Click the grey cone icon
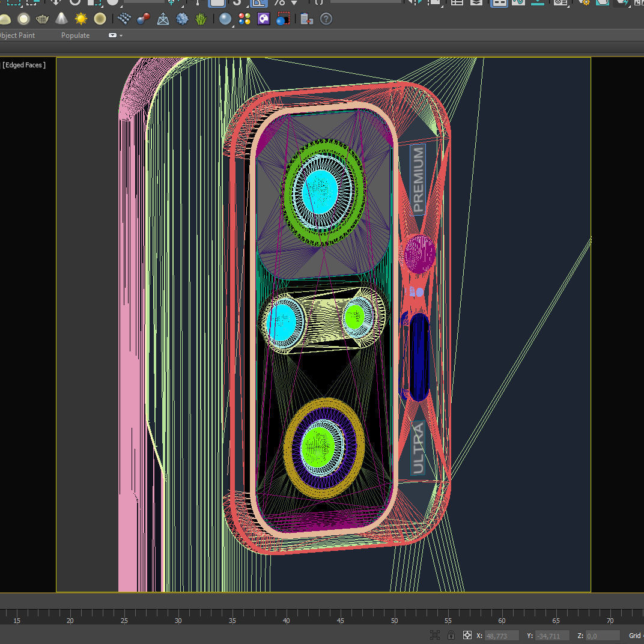 coord(62,19)
